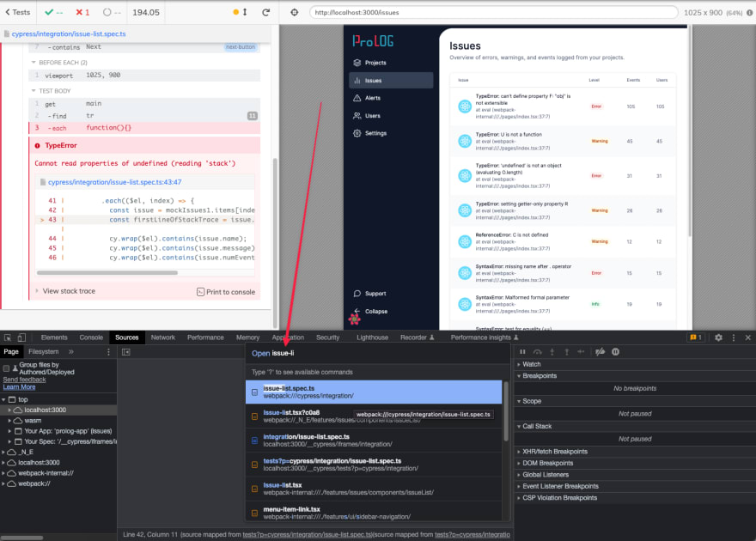This screenshot has height=541, width=756.
Task: Open cypress/integration/issue-list.spec.ts:43:47 error link
Action: tap(115, 182)
